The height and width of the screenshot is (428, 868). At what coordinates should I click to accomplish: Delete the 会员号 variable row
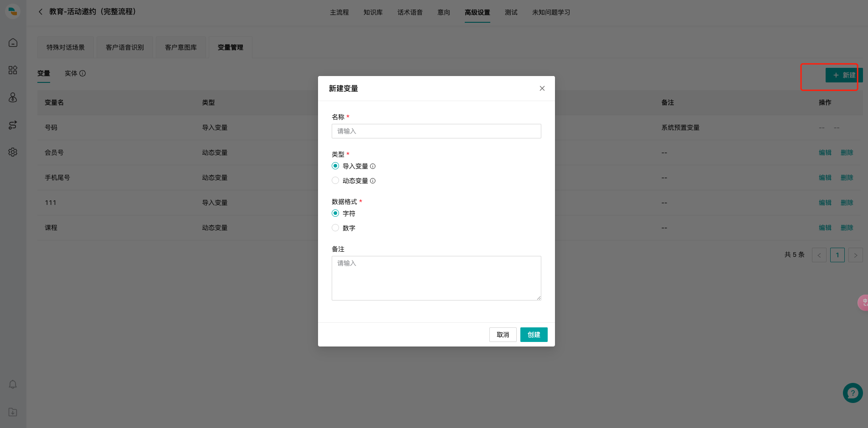847,153
